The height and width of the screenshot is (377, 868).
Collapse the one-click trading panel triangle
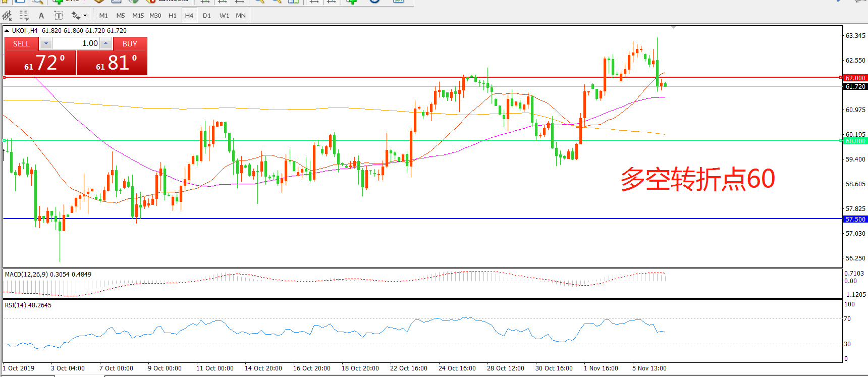click(x=7, y=31)
